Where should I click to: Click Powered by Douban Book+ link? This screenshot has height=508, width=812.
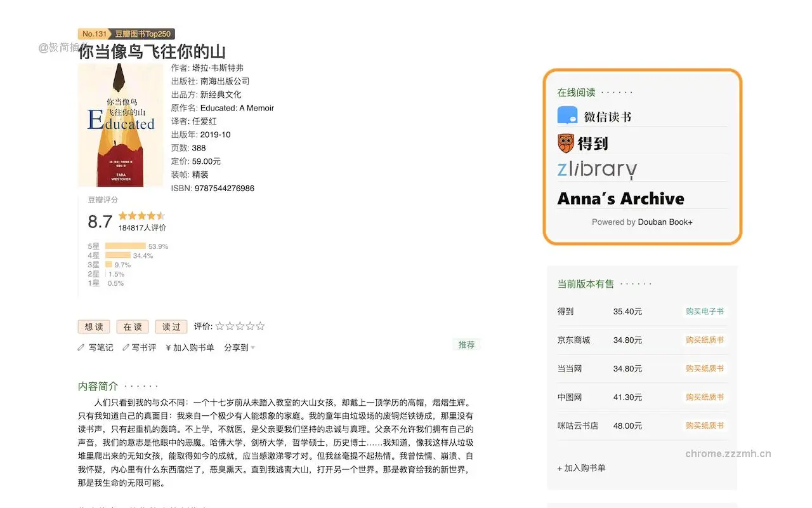pyautogui.click(x=641, y=222)
